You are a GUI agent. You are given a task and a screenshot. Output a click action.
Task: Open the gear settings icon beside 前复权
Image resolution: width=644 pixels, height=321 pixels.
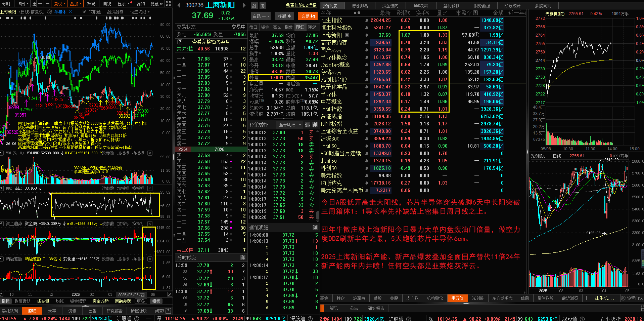point(50,12)
